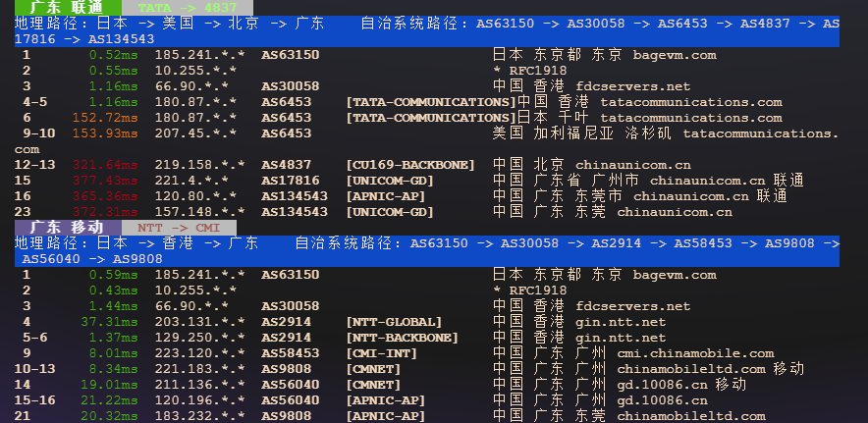Click the NTT -> CMI route label

pos(179,228)
